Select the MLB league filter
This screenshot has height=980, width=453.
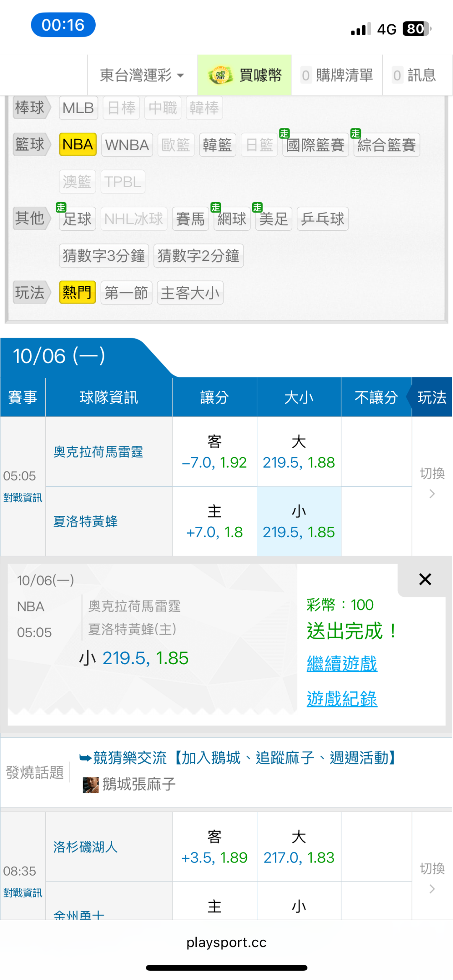[x=78, y=108]
